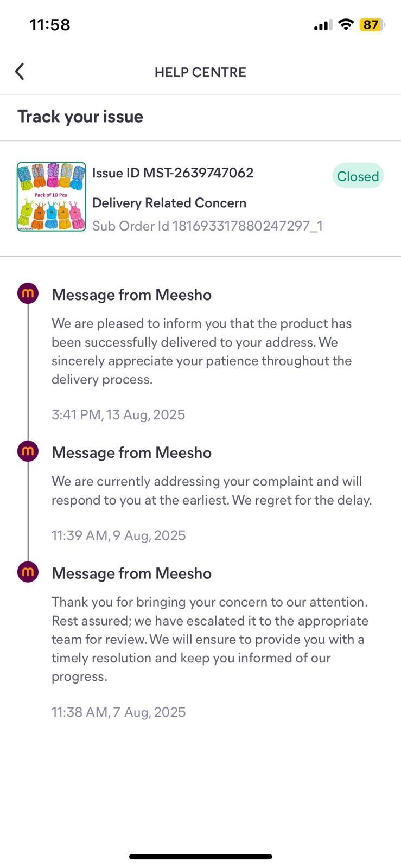This screenshot has width=401, height=868.
Task: Tap the 11:38 AM, 7 Aug timestamp
Action: point(118,712)
